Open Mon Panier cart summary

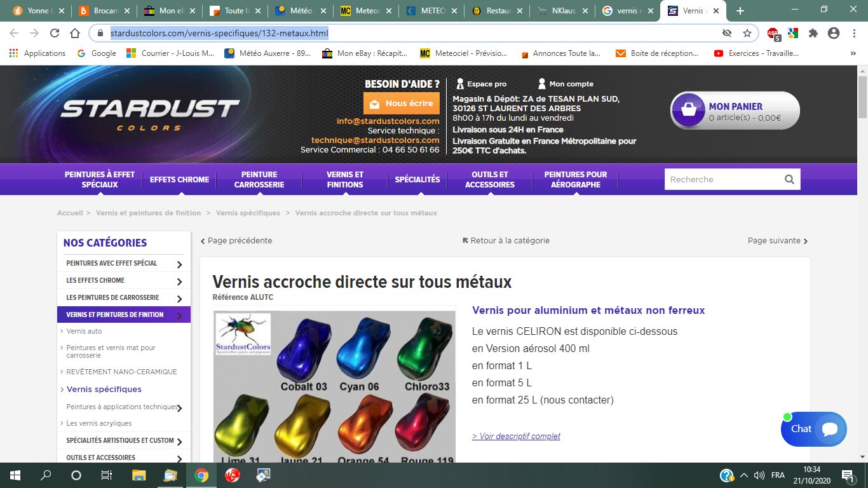click(735, 111)
